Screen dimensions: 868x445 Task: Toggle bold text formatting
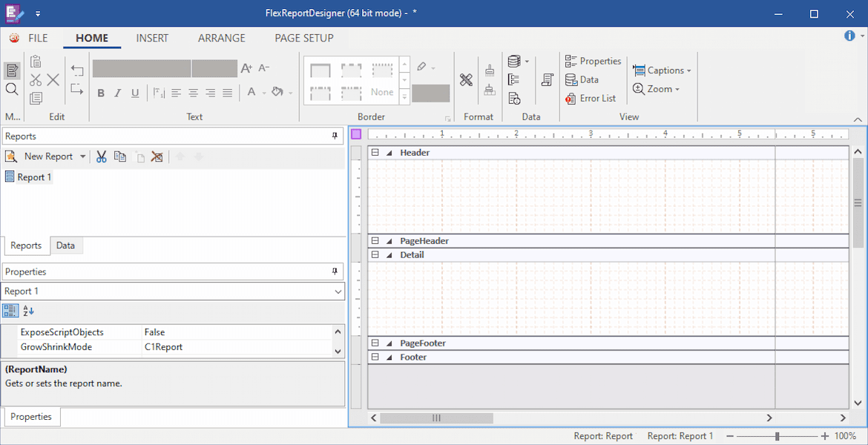[x=101, y=93]
